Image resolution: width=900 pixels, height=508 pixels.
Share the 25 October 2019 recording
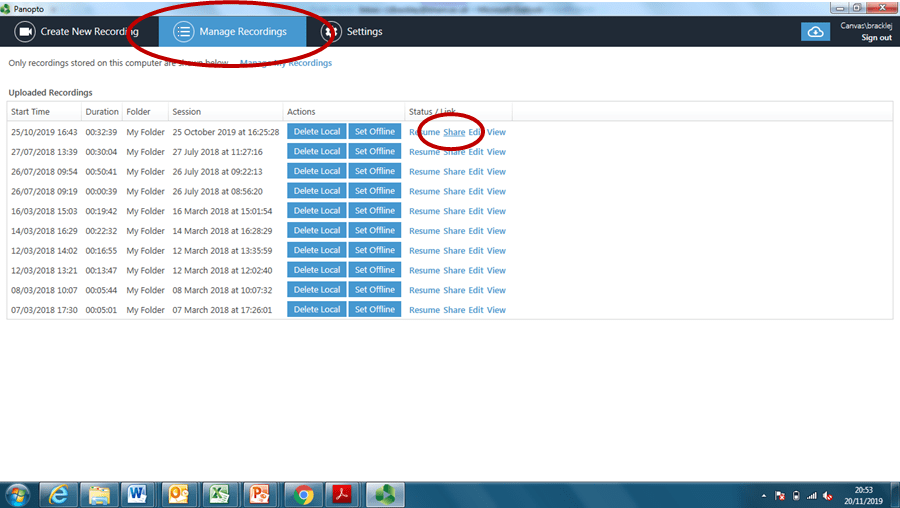pos(454,132)
